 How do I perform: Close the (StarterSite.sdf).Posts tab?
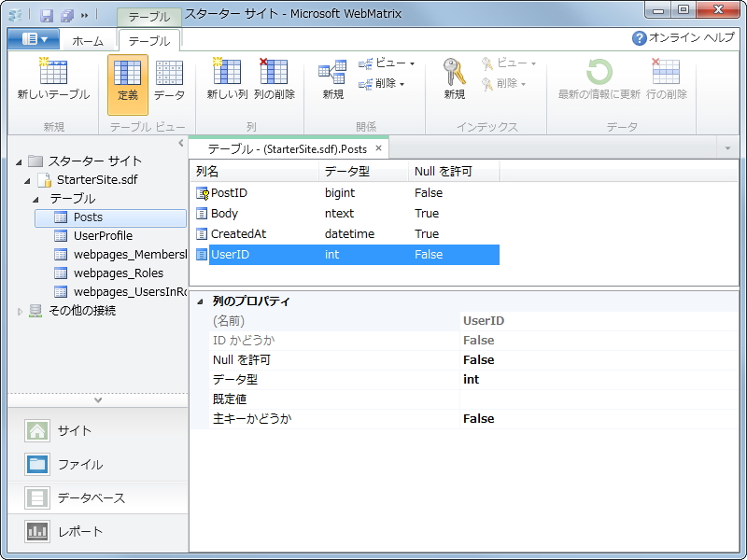(378, 148)
